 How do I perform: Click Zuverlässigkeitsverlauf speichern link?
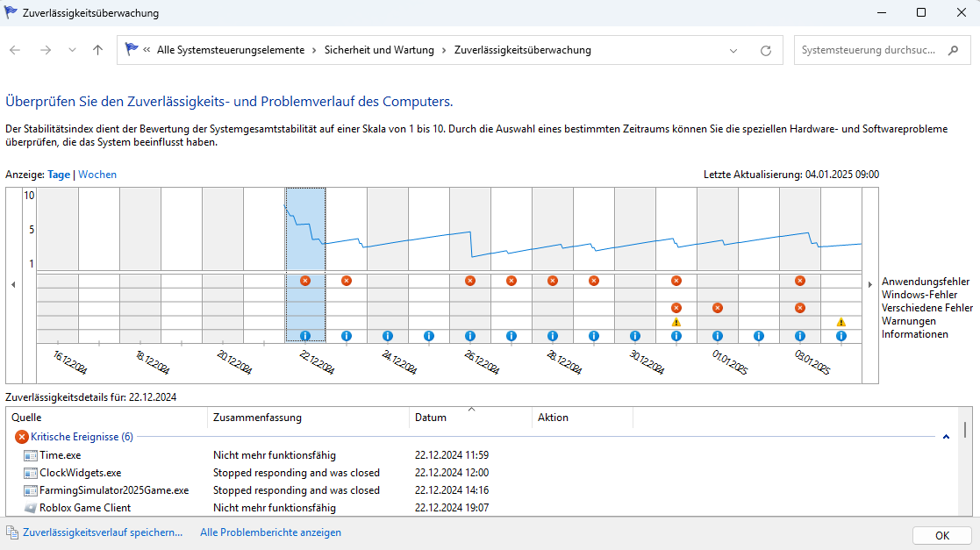[x=103, y=532]
